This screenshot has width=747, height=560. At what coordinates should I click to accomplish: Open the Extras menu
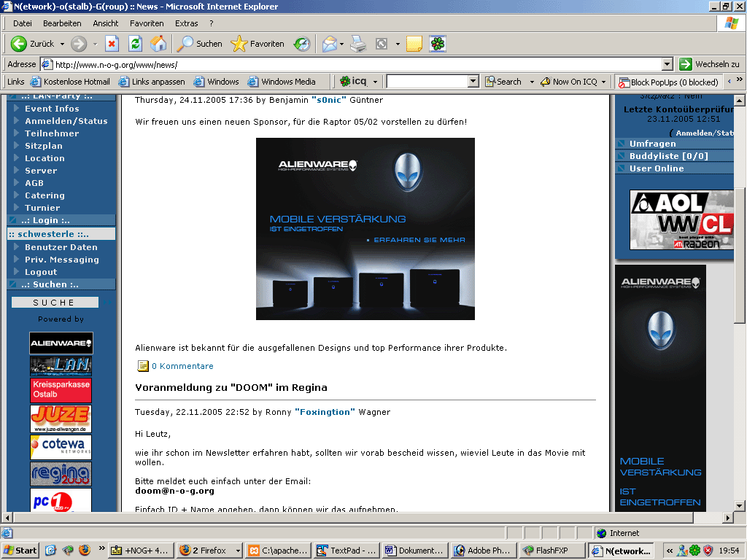coord(186,23)
